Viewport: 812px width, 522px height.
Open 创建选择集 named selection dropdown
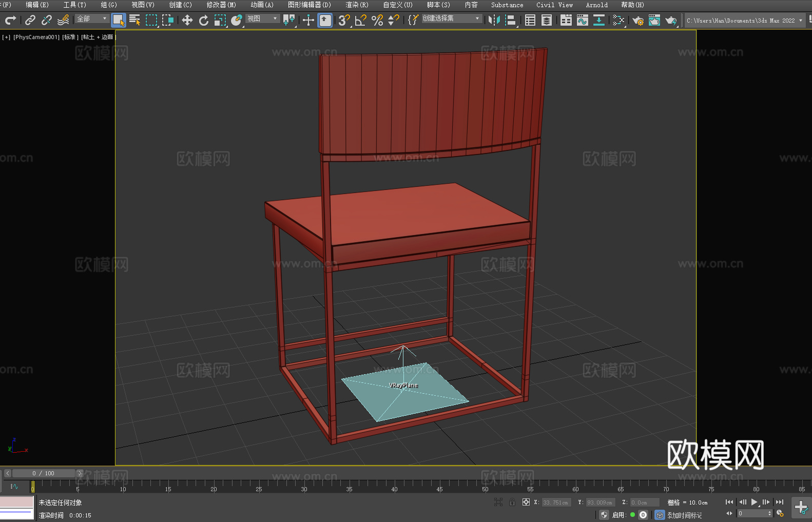pos(452,18)
